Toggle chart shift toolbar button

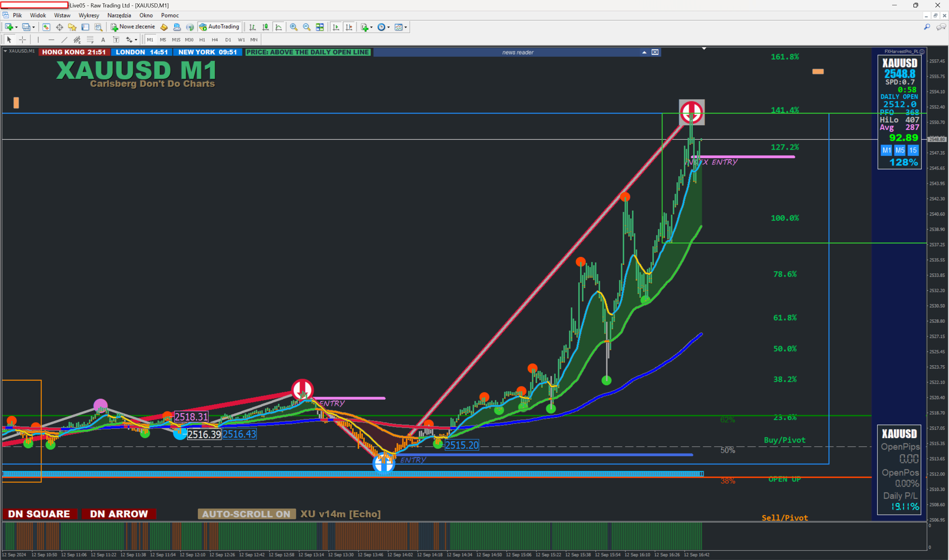click(x=349, y=27)
